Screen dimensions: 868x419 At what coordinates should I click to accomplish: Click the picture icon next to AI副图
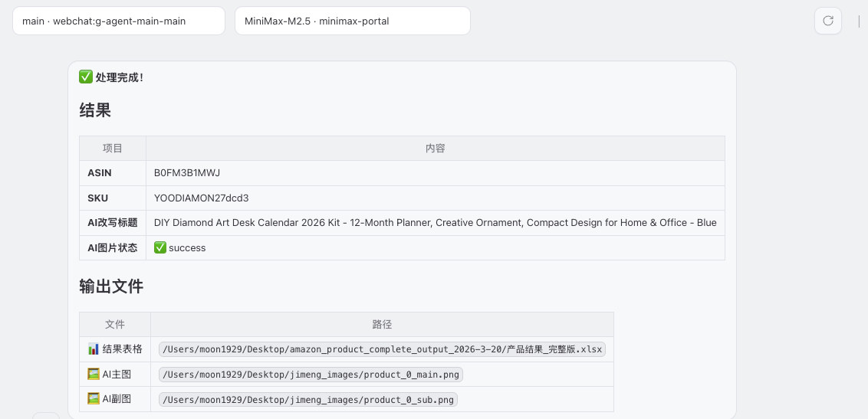[x=94, y=399]
